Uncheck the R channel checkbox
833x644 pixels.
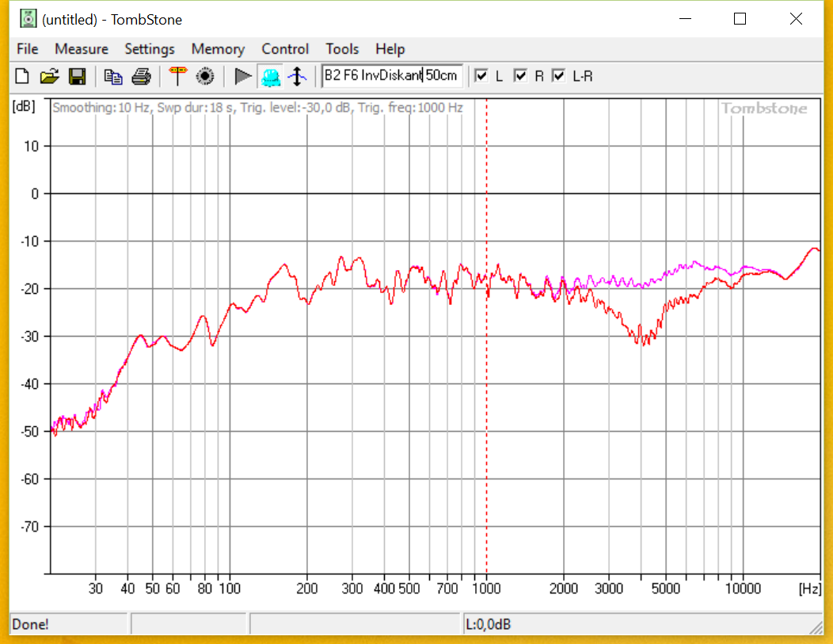pyautogui.click(x=521, y=76)
